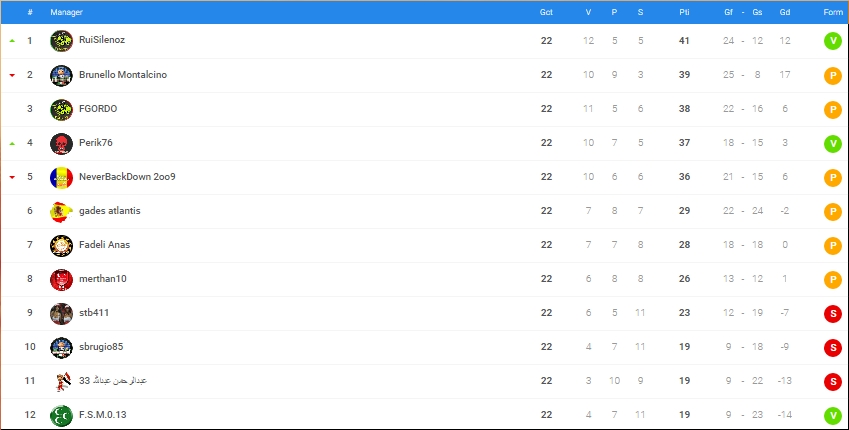Click RuiSilenoz's club avatar icon
849x430 pixels.
tap(62, 41)
